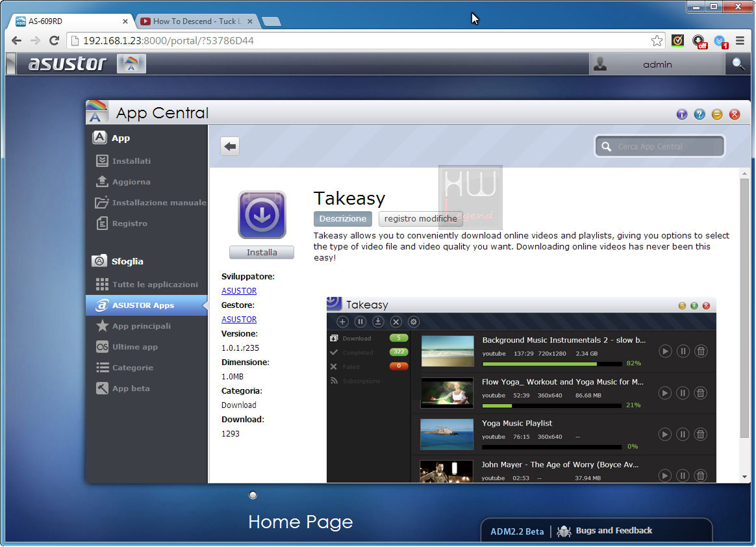Close the AS-609RD browser tab

[125, 21]
